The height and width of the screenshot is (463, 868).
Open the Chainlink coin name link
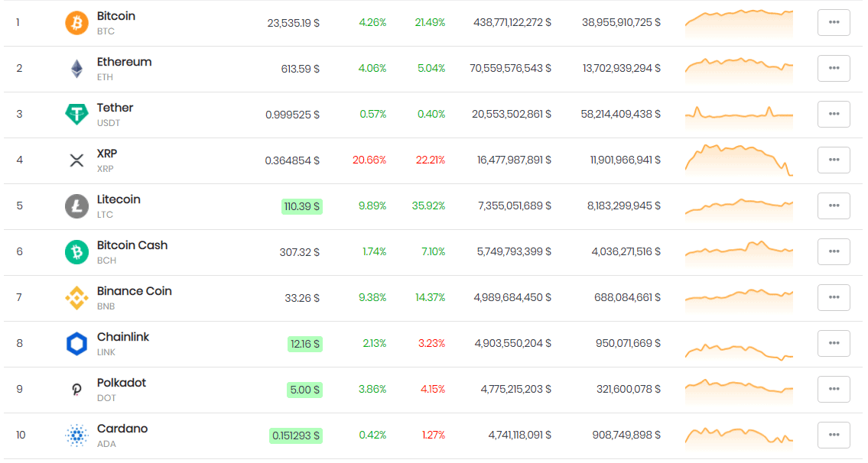click(123, 338)
